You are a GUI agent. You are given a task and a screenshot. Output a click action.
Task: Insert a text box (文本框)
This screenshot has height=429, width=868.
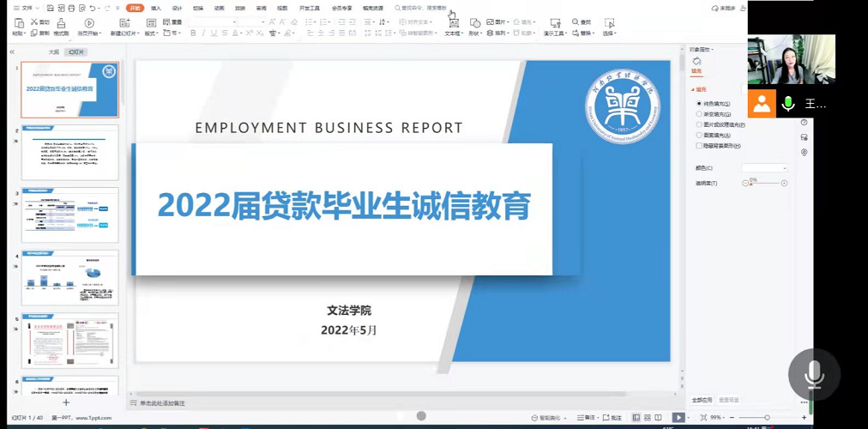coord(452,23)
